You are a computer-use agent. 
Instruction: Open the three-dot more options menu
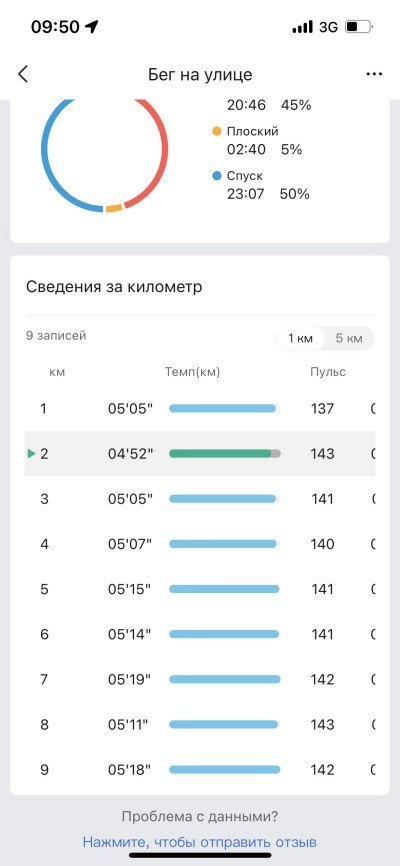pos(374,74)
